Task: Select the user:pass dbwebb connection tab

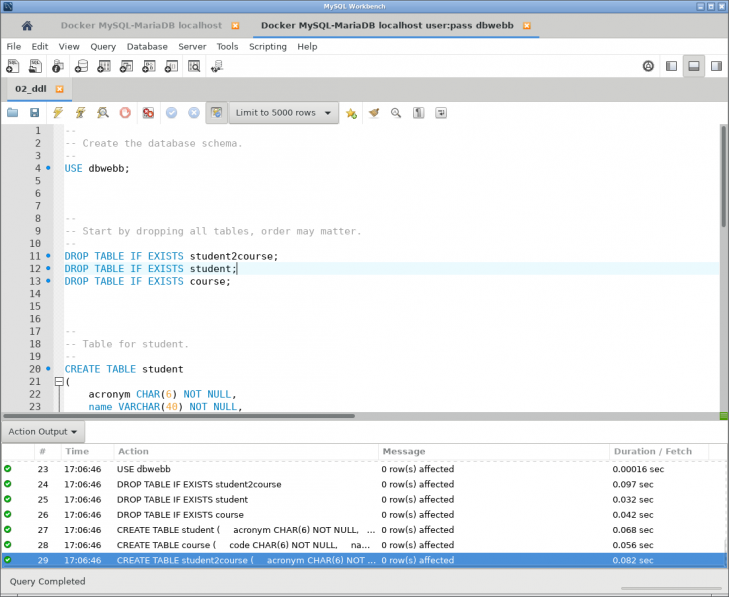Action: pyautogui.click(x=387, y=26)
